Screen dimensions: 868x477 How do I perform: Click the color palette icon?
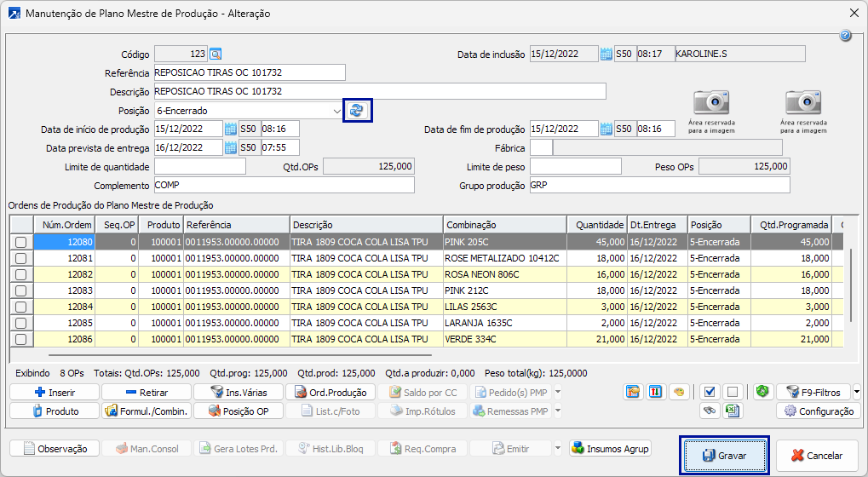click(677, 393)
